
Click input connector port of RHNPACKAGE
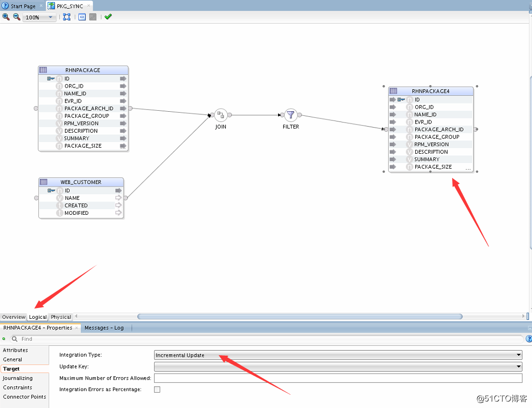tap(36, 108)
